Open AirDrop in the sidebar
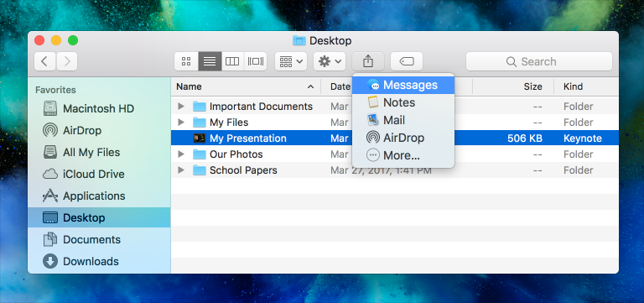This screenshot has height=303, width=644. pyautogui.click(x=99, y=131)
